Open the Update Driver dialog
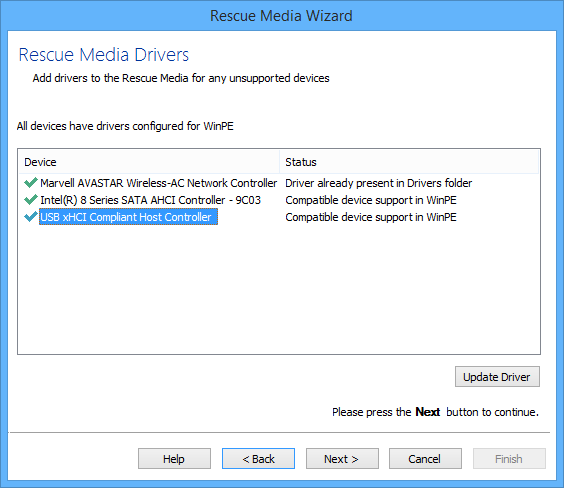Screen dimensions: 564x488 pyautogui.click(x=497, y=377)
